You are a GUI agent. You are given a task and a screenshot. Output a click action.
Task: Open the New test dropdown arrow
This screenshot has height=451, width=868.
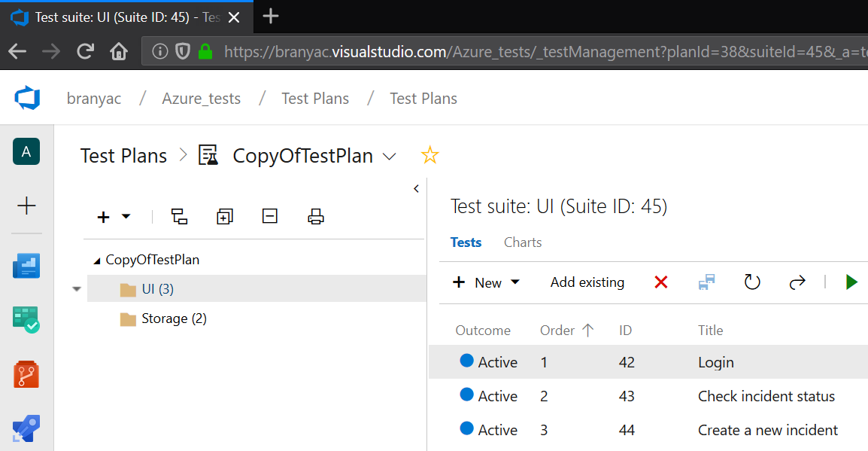(x=515, y=282)
